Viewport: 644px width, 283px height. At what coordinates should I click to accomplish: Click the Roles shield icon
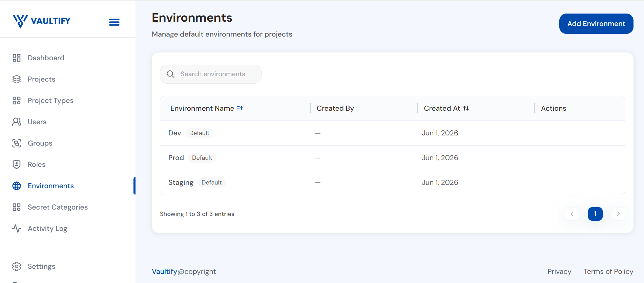click(x=17, y=165)
